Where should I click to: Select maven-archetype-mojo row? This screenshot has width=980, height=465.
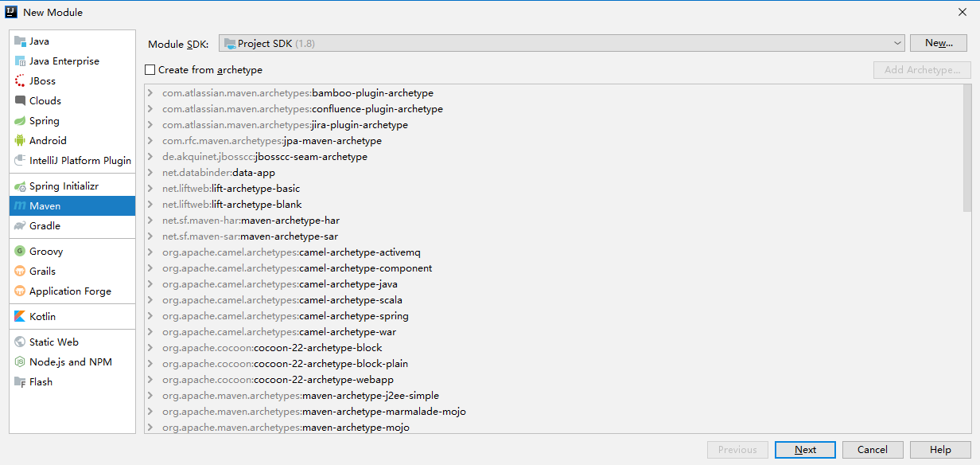tap(554, 427)
